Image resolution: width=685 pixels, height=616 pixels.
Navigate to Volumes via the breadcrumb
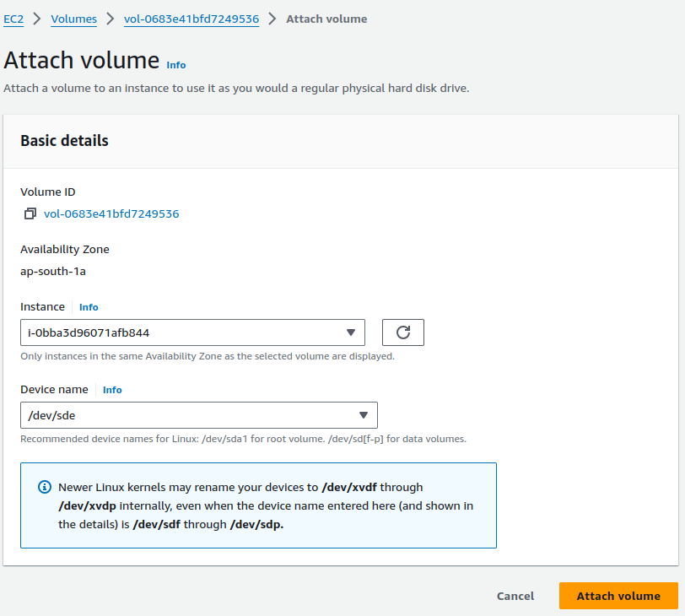pyautogui.click(x=73, y=19)
